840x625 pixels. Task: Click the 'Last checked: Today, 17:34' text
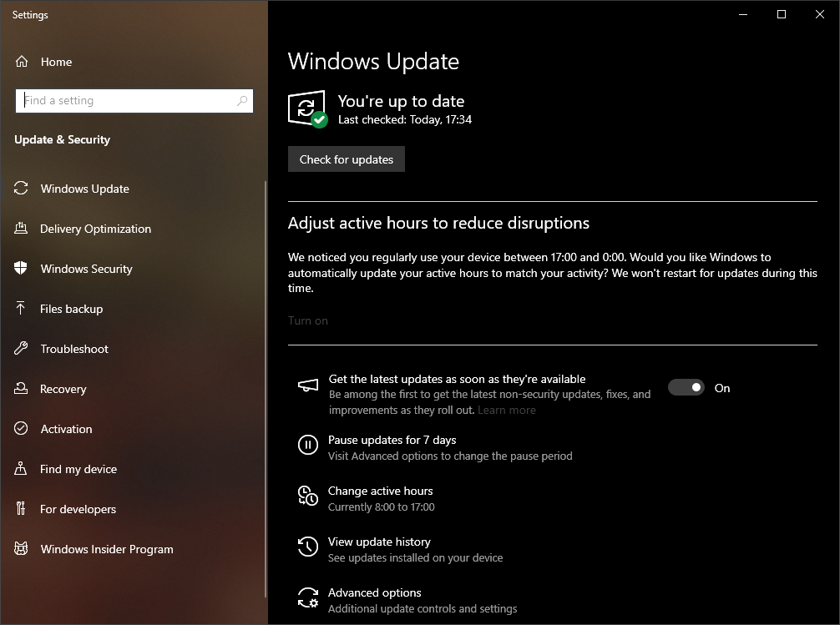(x=405, y=119)
